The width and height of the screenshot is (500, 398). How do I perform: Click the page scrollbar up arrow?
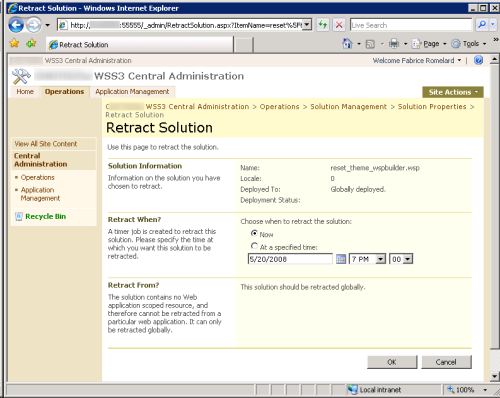495,59
